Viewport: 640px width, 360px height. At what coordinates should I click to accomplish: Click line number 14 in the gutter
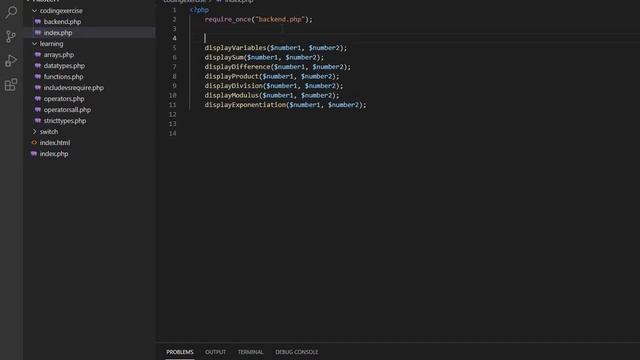tap(173, 133)
